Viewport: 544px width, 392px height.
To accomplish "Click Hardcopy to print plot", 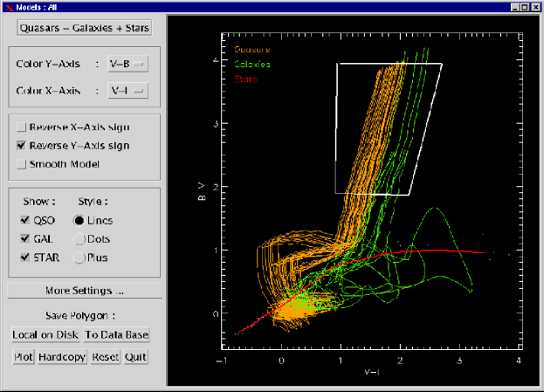I will [62, 357].
